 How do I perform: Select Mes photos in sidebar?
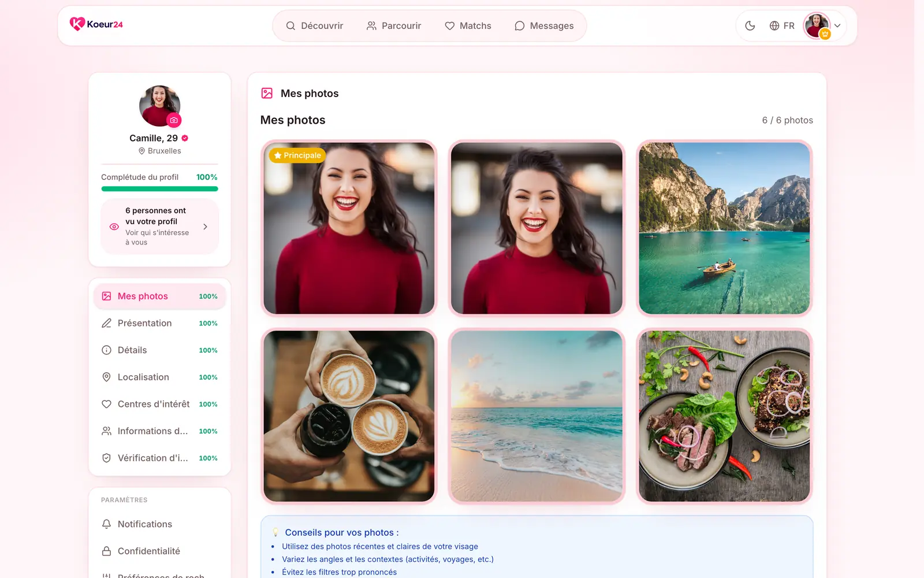(x=159, y=297)
